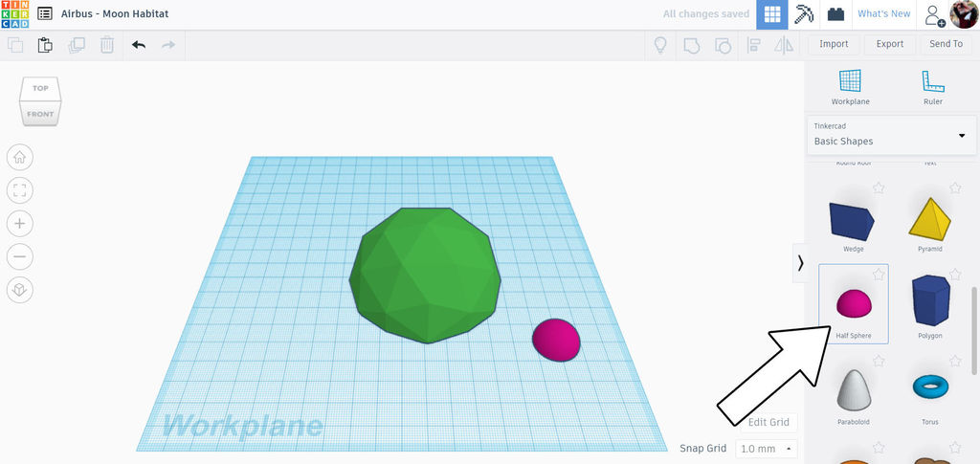Favorite the Polygon shape star

955,275
